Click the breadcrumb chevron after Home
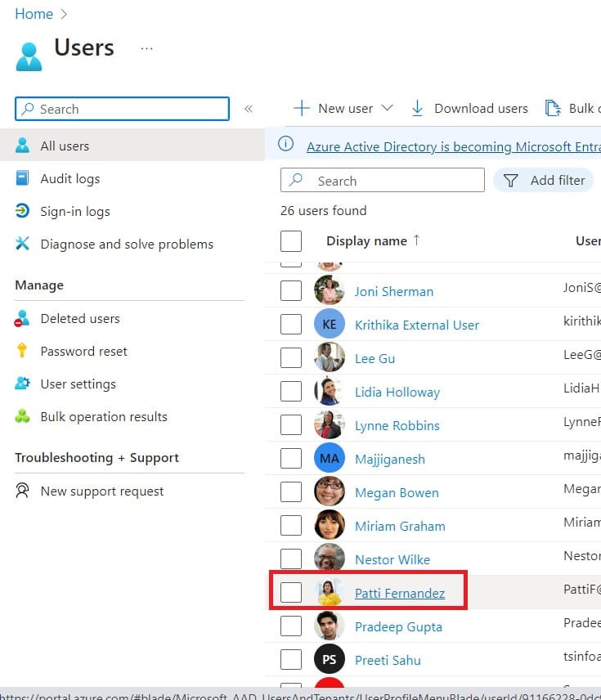The image size is (601, 700). click(x=64, y=14)
